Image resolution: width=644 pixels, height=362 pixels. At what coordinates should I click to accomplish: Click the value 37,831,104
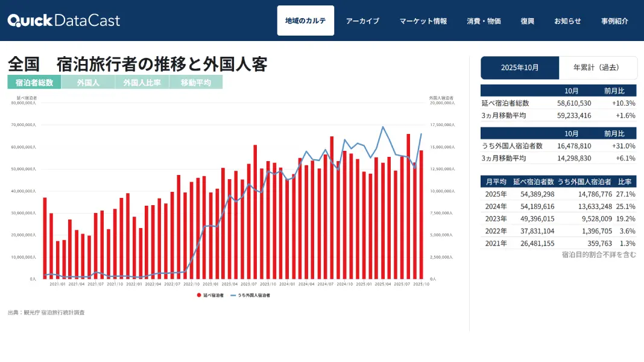pos(537,231)
